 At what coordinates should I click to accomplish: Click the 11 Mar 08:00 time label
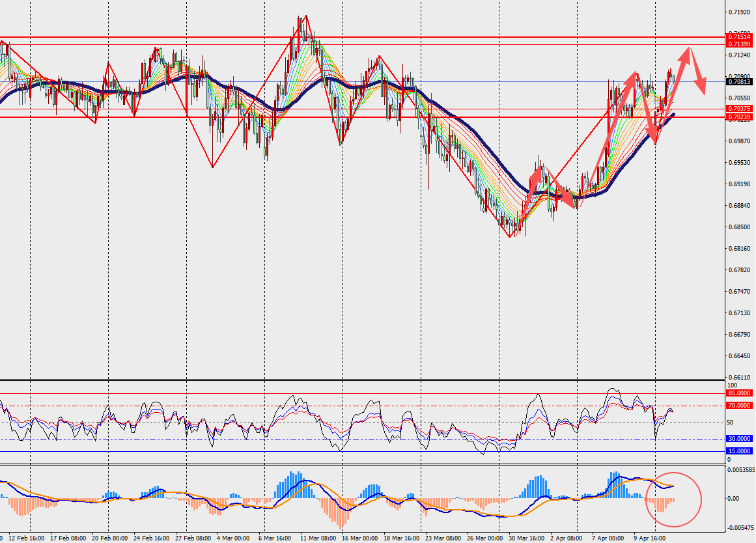(318, 538)
